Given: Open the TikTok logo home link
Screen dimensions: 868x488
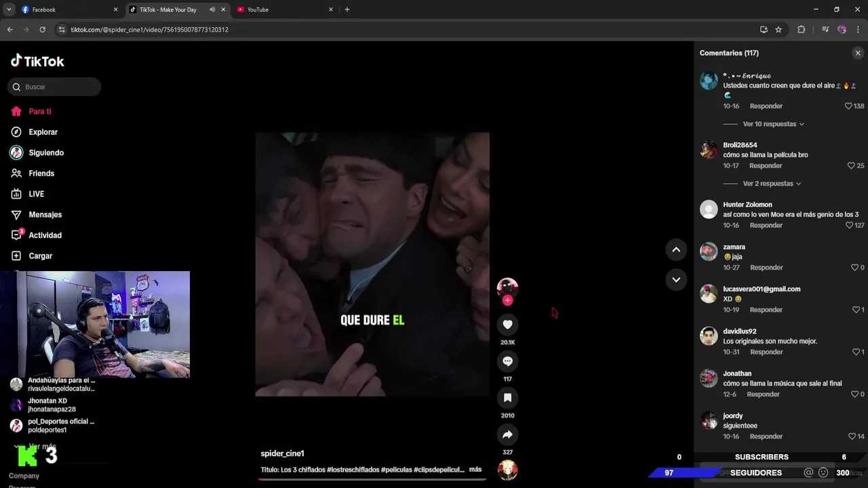Looking at the screenshot, I should pyautogui.click(x=37, y=61).
